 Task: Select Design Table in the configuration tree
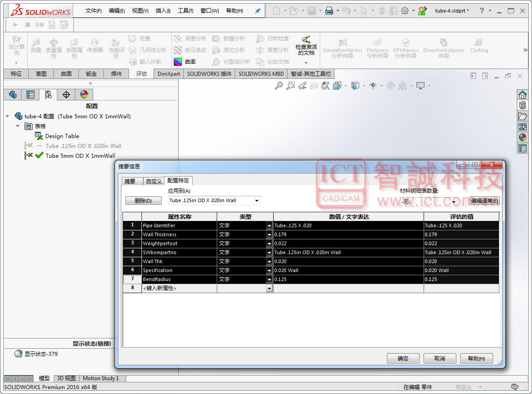(62, 136)
